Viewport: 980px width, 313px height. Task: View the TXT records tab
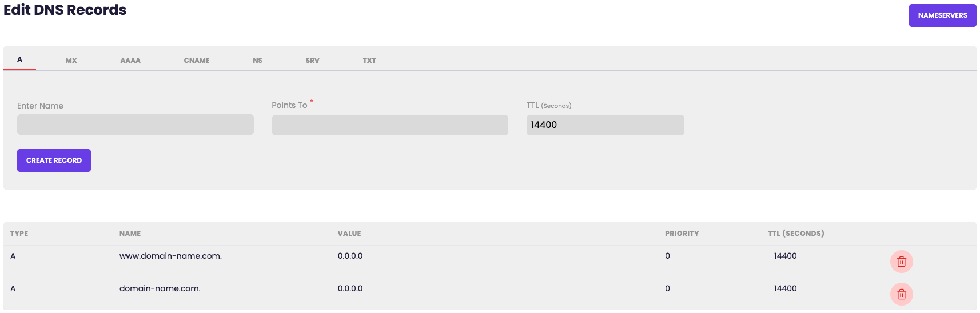click(x=369, y=61)
